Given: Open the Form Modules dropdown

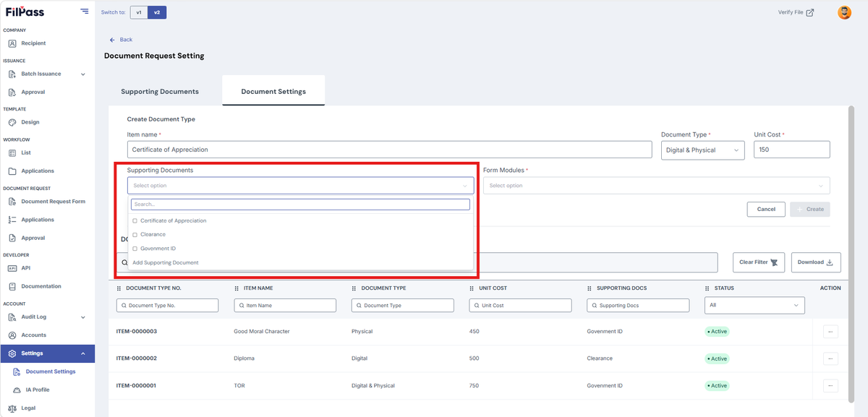Looking at the screenshot, I should coord(656,186).
